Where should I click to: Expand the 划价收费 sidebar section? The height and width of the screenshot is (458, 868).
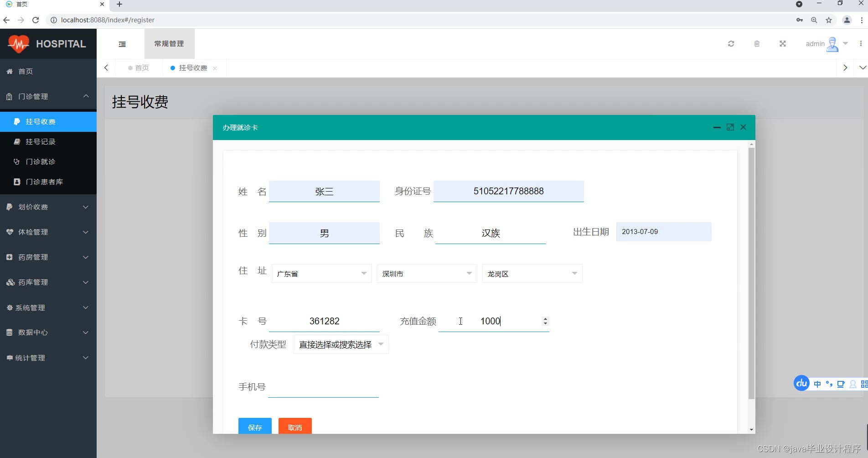pos(48,207)
